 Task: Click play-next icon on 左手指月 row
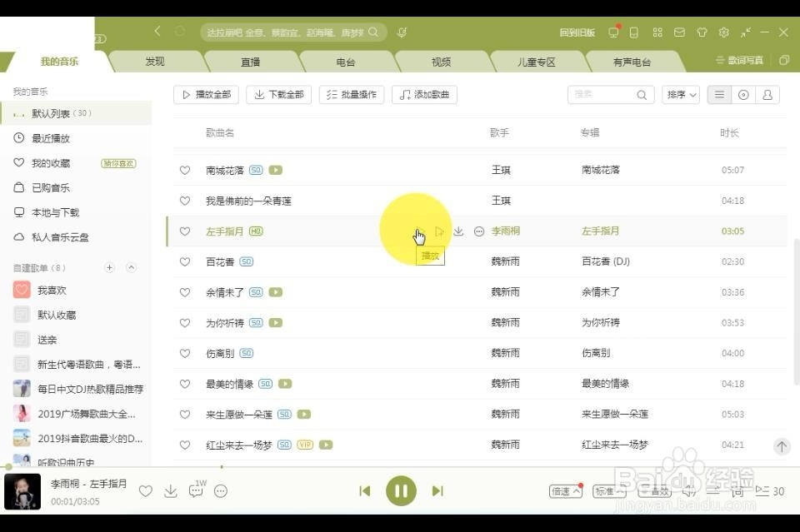[439, 231]
